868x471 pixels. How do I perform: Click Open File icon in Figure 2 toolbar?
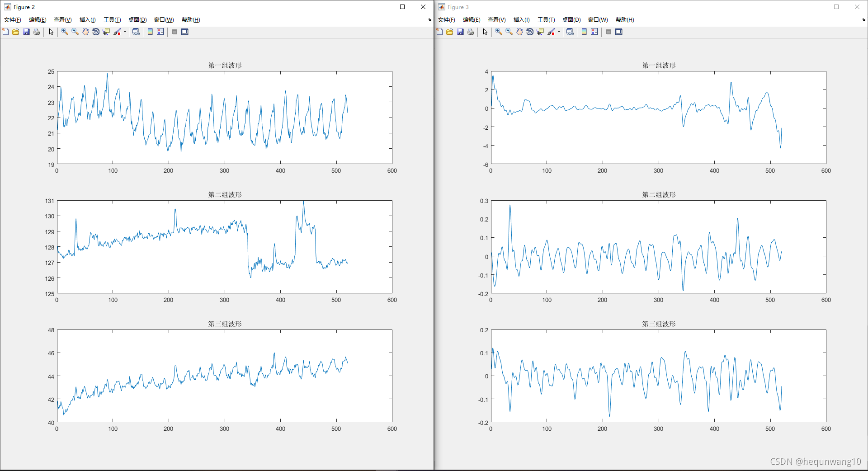[16, 32]
